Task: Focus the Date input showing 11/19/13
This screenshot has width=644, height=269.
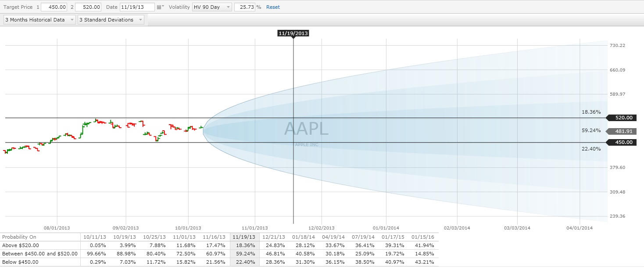Action: (137, 7)
